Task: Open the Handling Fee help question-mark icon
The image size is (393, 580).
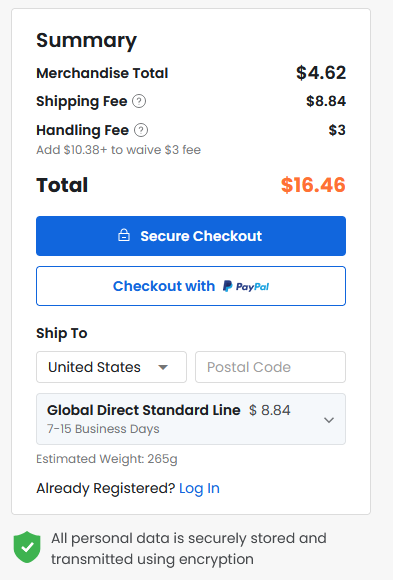Action: [141, 130]
